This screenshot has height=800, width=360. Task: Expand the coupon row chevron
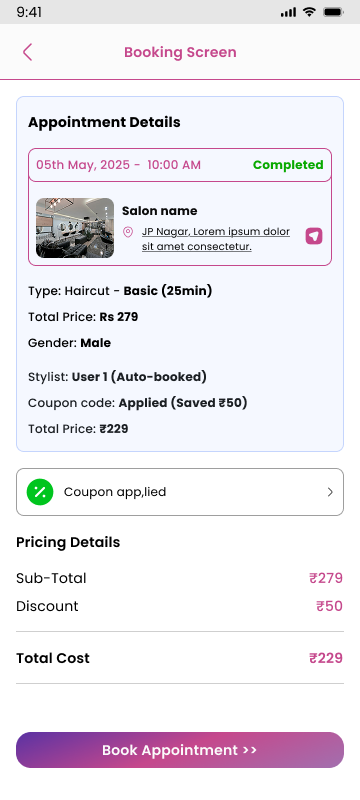point(330,492)
